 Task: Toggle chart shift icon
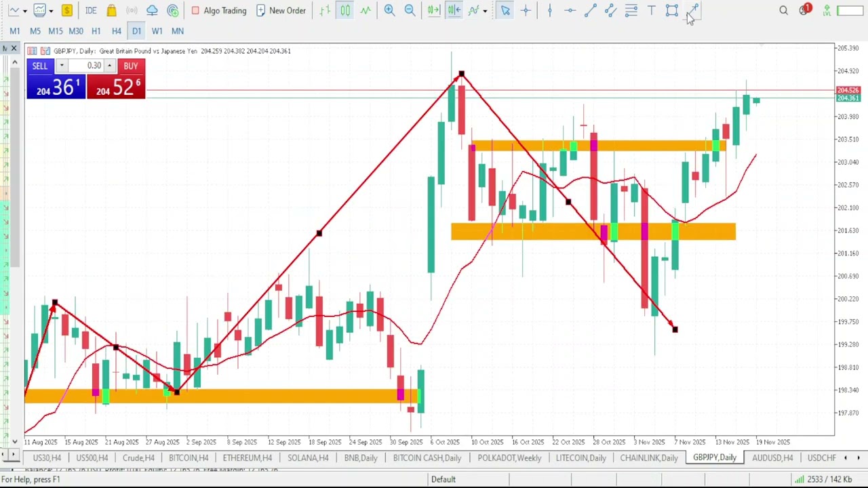coord(454,10)
